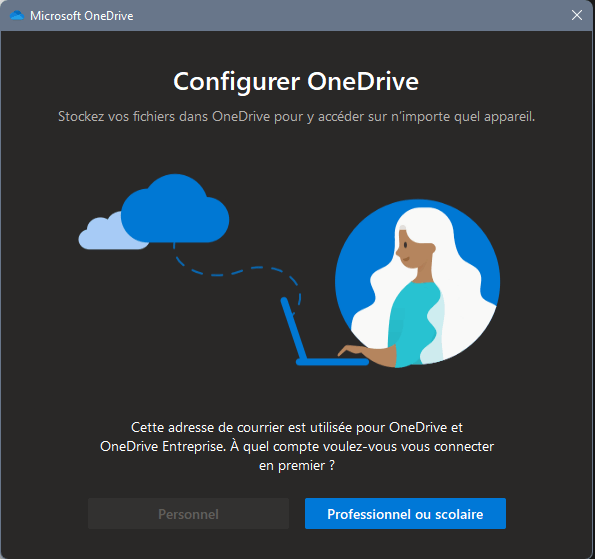This screenshot has height=559, width=595.
Task: Click the woman's hand on the laptop
Action: pos(353,351)
